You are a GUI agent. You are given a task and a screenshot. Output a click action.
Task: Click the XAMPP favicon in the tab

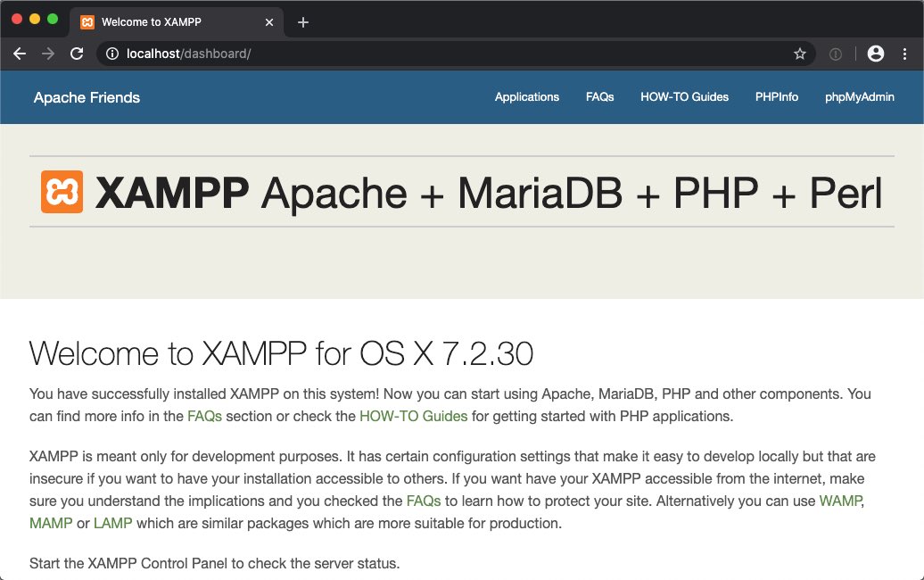pyautogui.click(x=87, y=22)
